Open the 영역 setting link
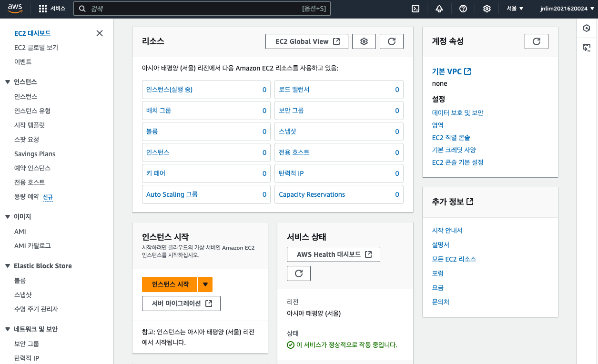 click(438, 125)
